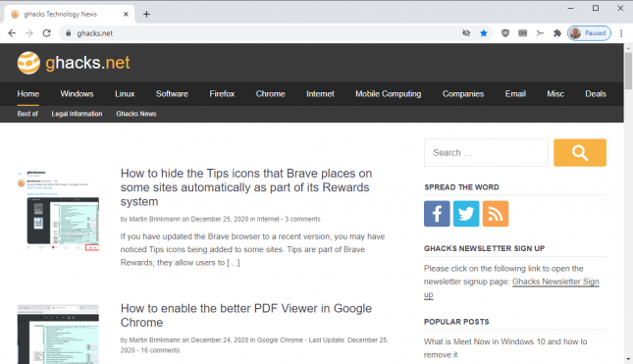633x364 pixels.
Task: Click the address bar URL ghacks.net
Action: pyautogui.click(x=95, y=33)
